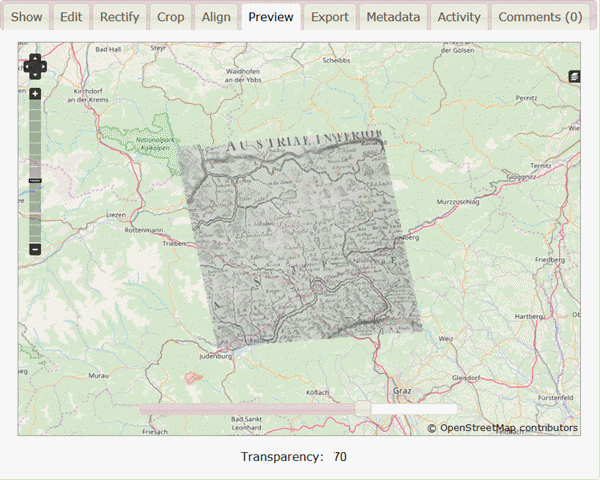Select the Preview tab
The height and width of the screenshot is (480, 600).
pos(271,17)
